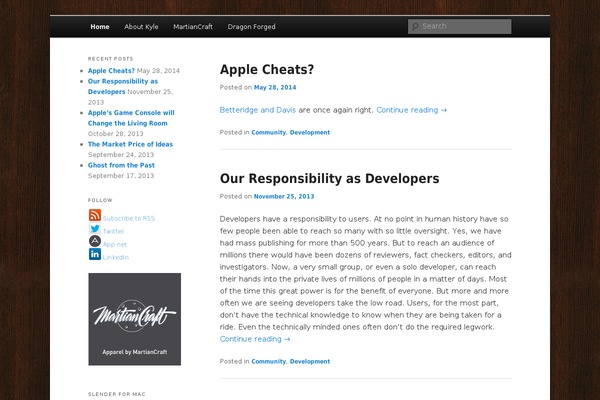
Task: Click the 'November 25, 2013' post date link
Action: coord(284,197)
